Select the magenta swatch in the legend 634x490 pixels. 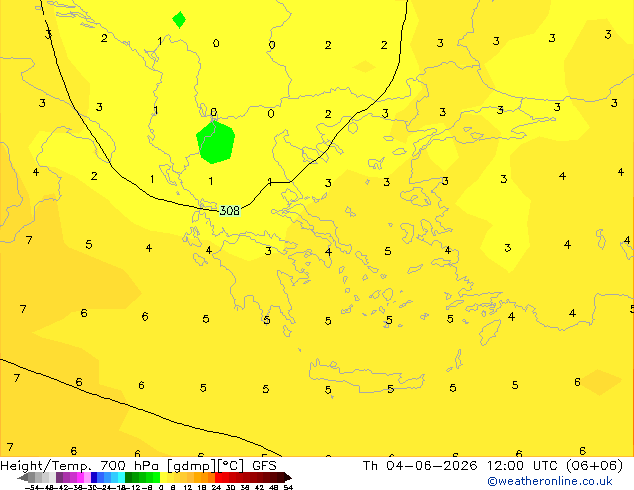(80, 477)
